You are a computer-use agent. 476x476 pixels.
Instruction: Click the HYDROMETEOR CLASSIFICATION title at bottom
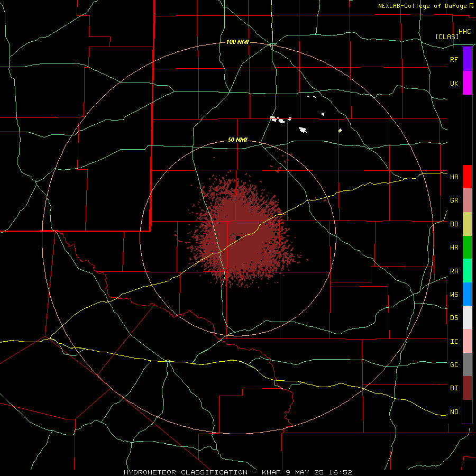[x=185, y=472]
